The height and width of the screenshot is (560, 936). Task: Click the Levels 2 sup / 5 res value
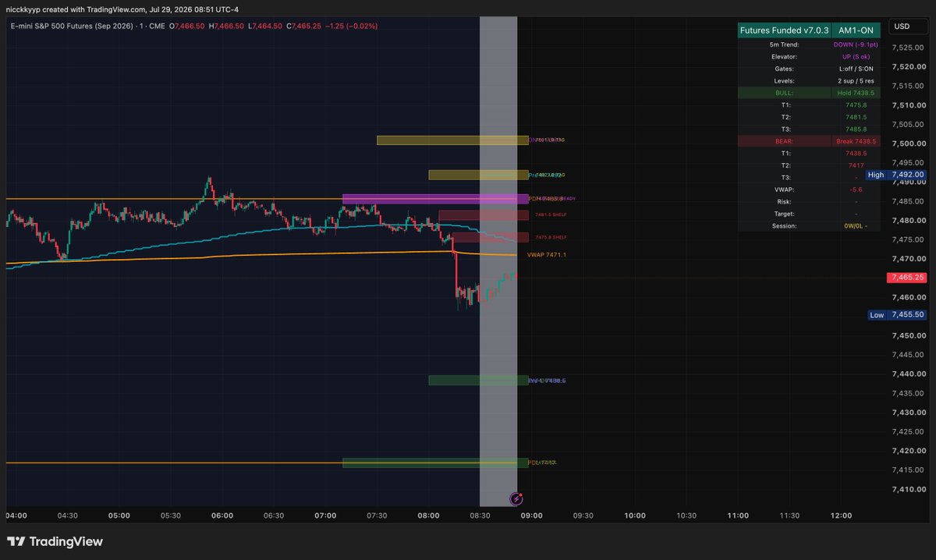click(x=856, y=81)
